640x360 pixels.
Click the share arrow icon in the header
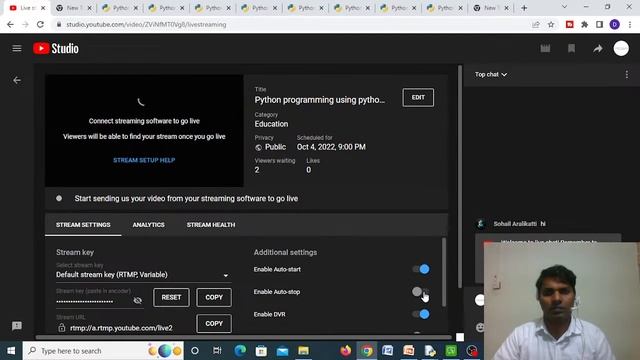pos(598,49)
